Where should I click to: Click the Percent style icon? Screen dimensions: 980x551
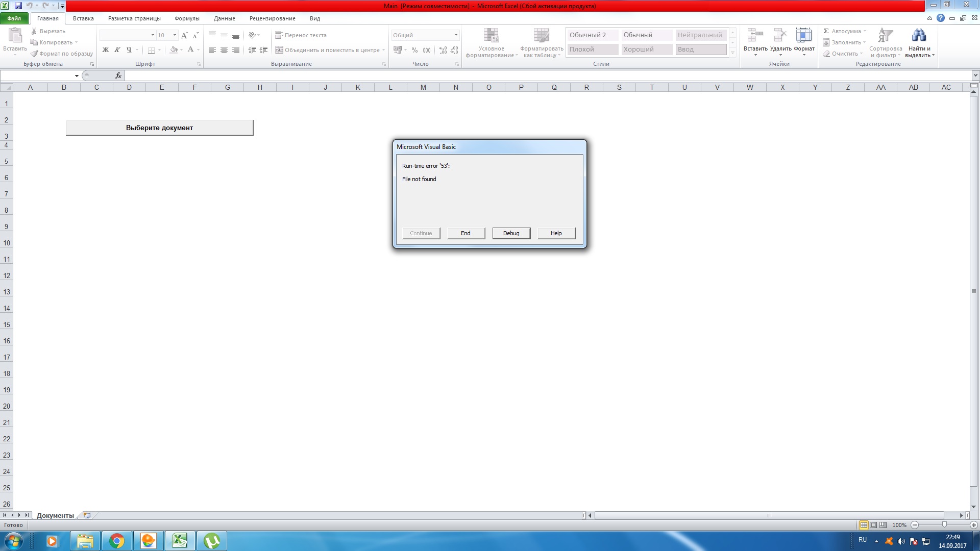coord(414,50)
